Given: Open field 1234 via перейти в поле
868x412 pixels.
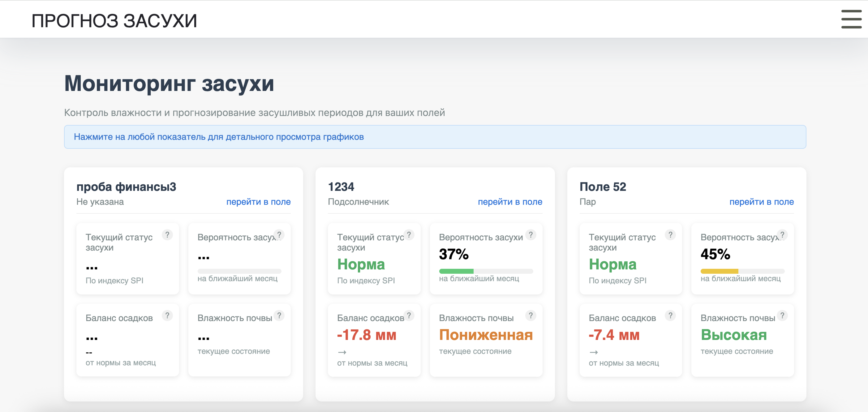Looking at the screenshot, I should tap(510, 201).
